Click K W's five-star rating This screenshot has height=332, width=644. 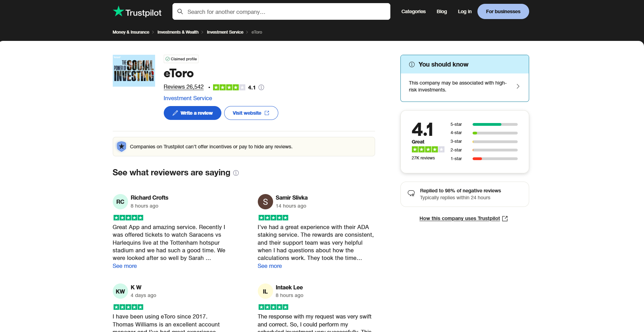[x=128, y=307]
